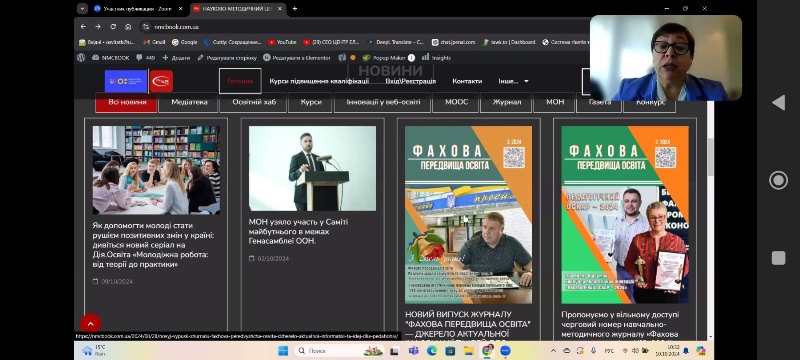Screen dimensions: 800x360
Task: Reload the page with the refresh icon
Action: (113, 27)
